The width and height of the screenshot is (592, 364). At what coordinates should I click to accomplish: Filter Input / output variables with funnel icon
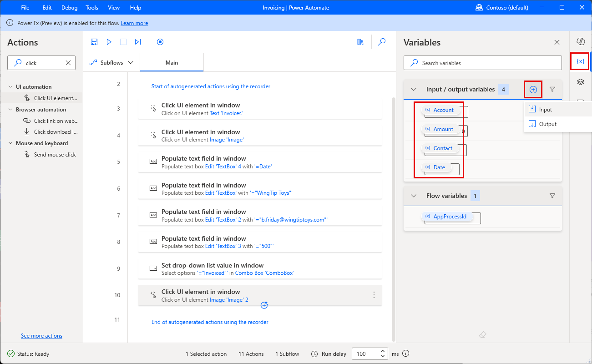pos(552,89)
